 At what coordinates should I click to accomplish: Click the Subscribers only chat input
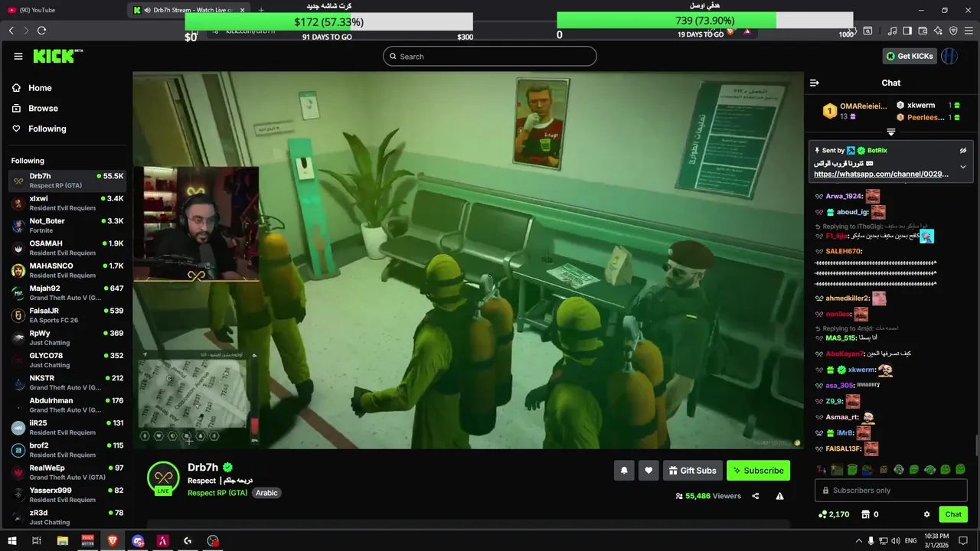890,491
